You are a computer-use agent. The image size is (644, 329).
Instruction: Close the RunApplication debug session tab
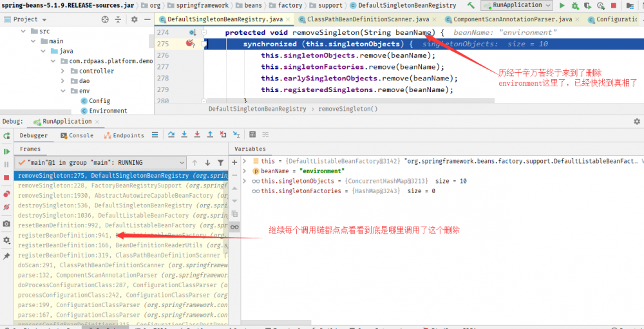click(97, 122)
